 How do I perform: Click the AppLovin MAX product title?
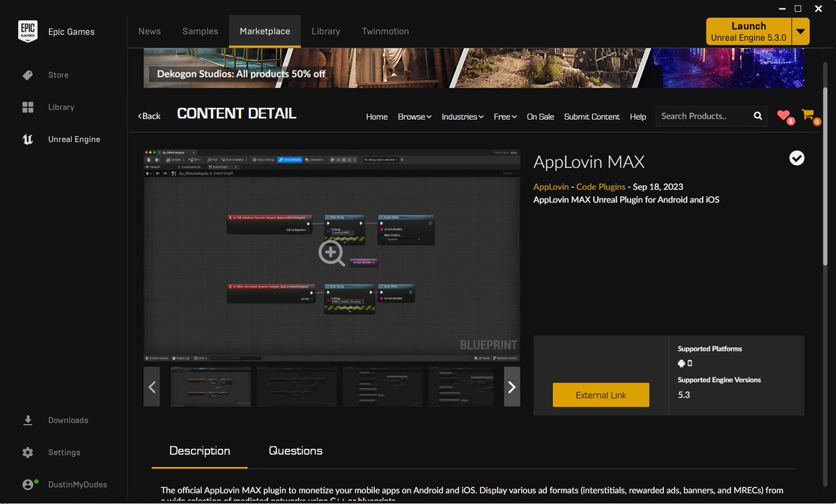(x=589, y=162)
